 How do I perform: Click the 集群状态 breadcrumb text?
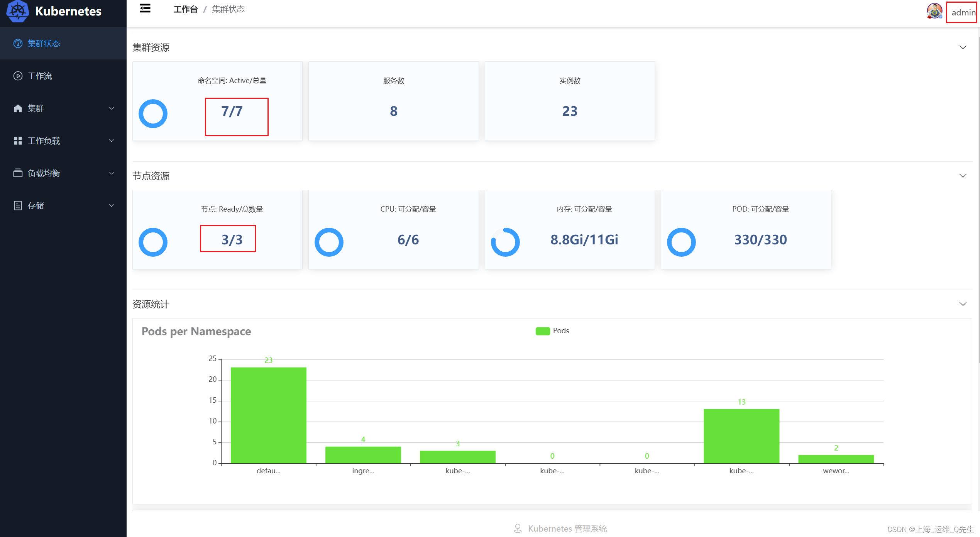228,9
